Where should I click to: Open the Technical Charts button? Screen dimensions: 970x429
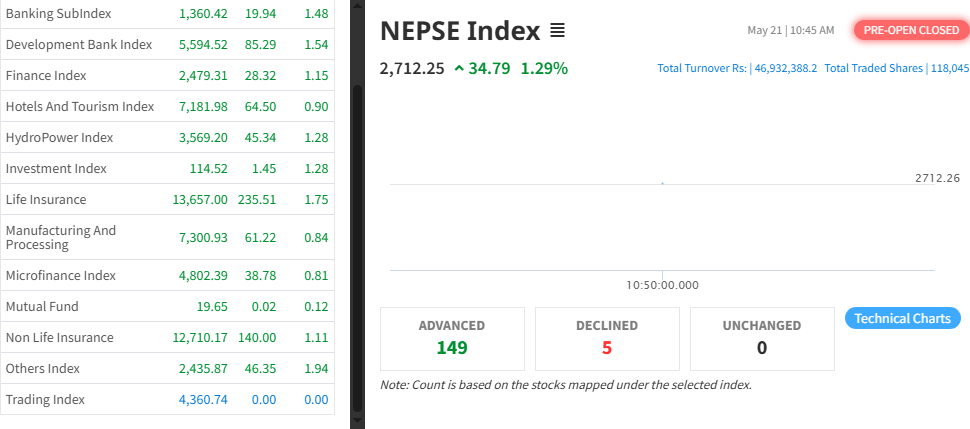[903, 318]
